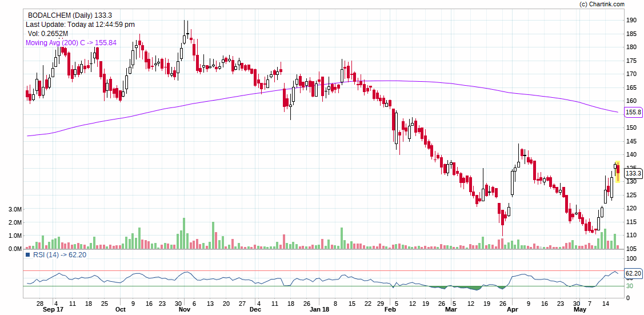Click the Vol: 0.2652M volume label
Screen dimensions: 644x315
(x=48, y=34)
